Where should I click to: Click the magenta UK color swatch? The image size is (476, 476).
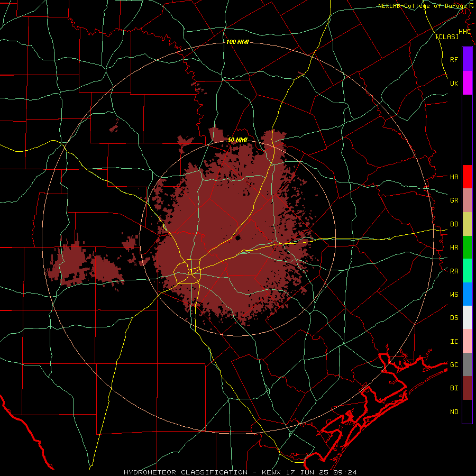tap(467, 83)
